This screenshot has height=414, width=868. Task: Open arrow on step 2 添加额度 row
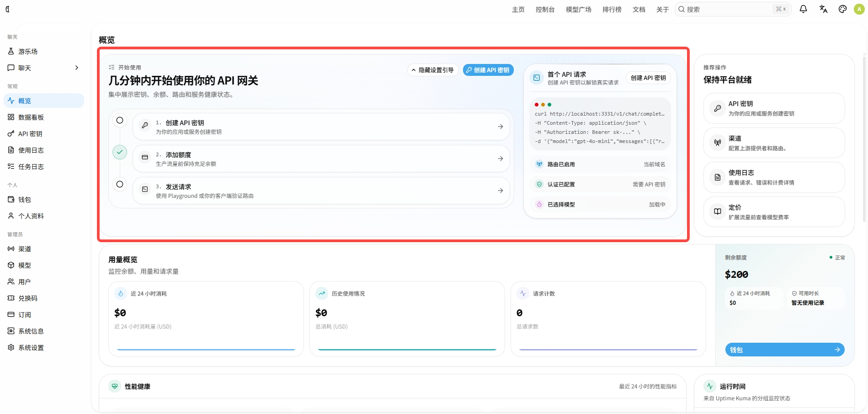tap(501, 159)
